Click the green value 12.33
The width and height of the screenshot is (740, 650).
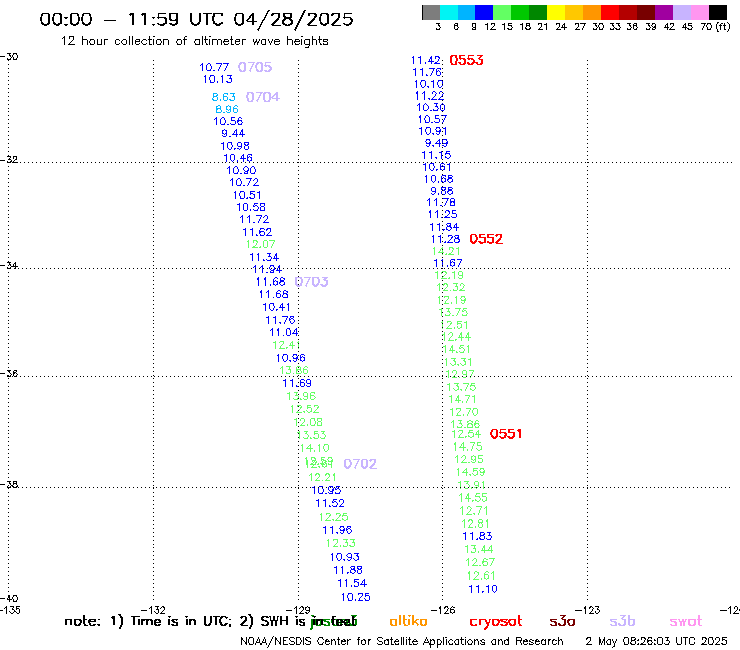(341, 543)
